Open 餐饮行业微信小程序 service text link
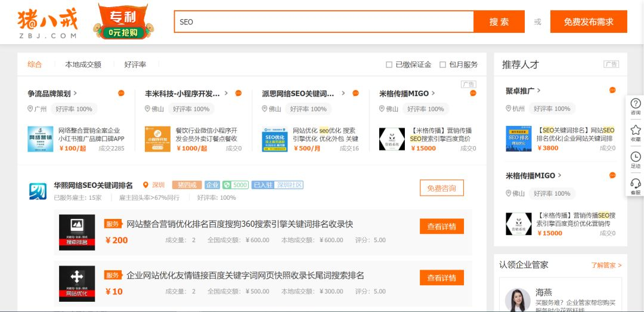This screenshot has height=312, width=644. pyautogui.click(x=206, y=135)
